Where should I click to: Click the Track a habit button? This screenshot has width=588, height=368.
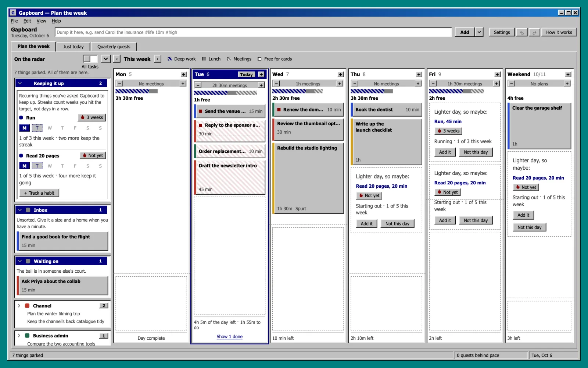(x=39, y=193)
